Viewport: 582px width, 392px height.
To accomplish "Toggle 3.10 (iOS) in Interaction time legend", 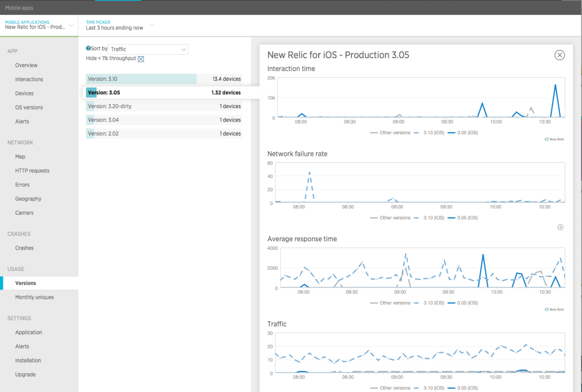I will pyautogui.click(x=428, y=133).
